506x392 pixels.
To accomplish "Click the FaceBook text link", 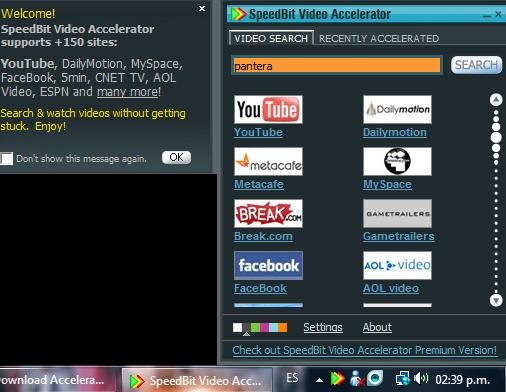I will point(260,288).
